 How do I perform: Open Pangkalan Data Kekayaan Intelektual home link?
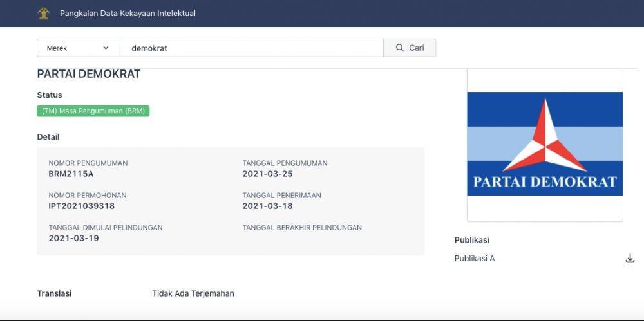128,14
